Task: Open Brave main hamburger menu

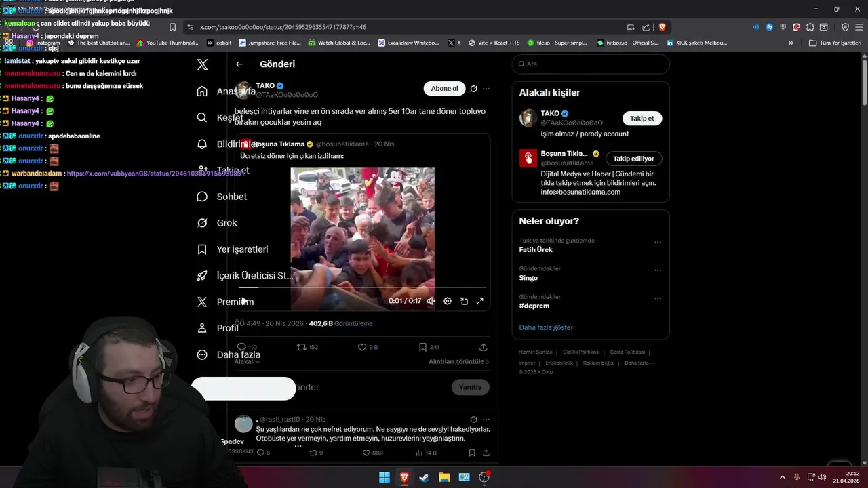Action: coord(859,27)
